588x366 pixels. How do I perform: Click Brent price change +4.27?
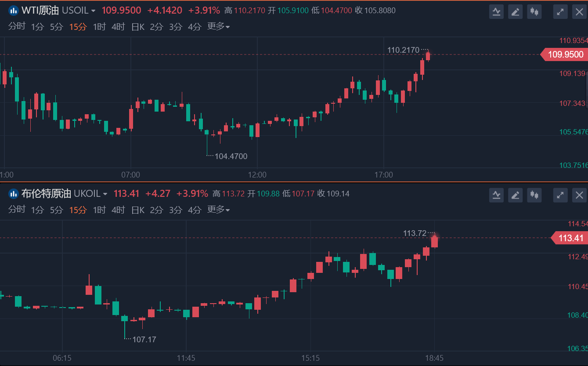click(x=158, y=194)
